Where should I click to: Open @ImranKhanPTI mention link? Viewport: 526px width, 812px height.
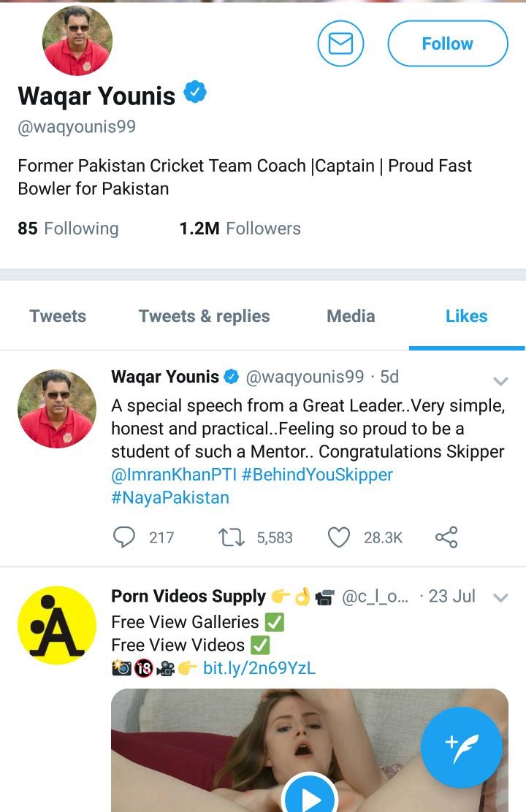173,475
